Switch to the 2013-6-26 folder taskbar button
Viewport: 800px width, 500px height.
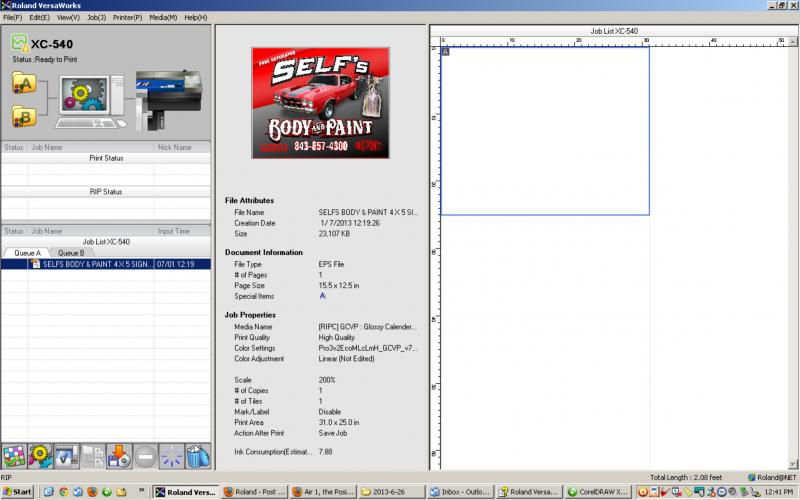tap(391, 492)
